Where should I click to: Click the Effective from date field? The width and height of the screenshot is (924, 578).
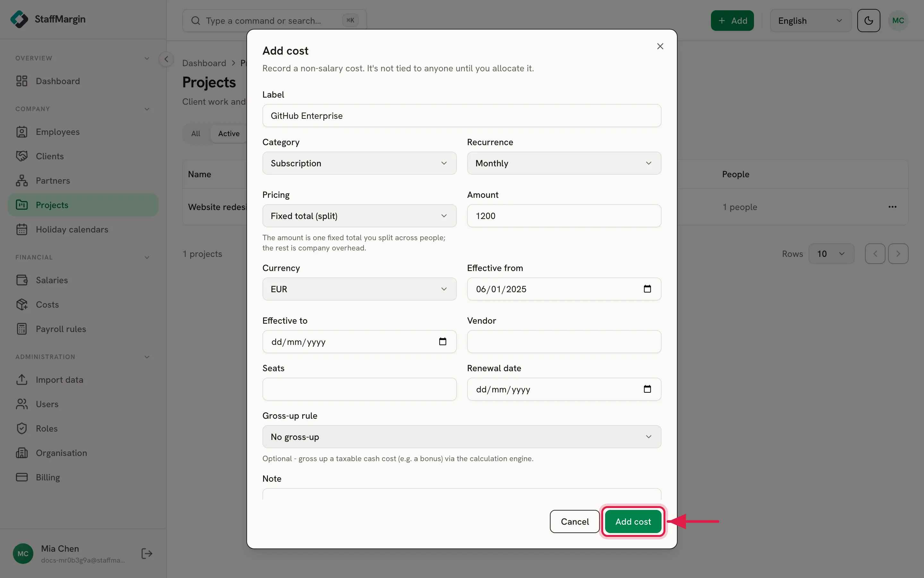pyautogui.click(x=564, y=289)
